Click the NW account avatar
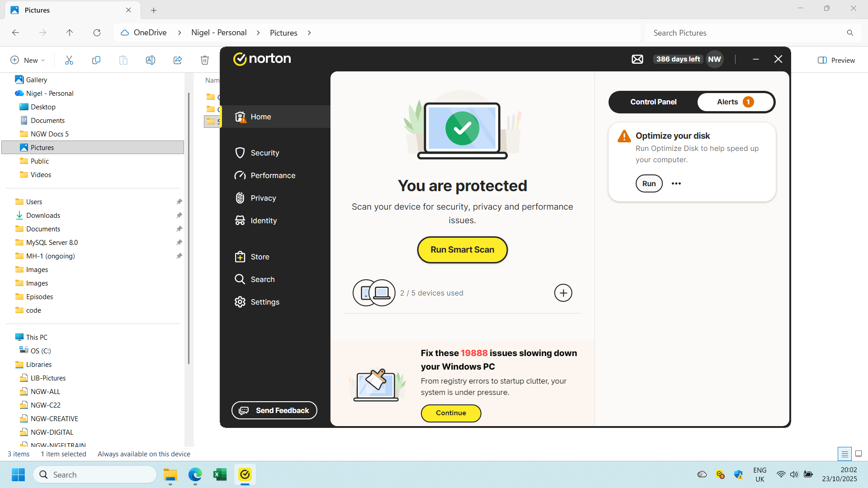Screen dimensions: 868x488 point(714,59)
